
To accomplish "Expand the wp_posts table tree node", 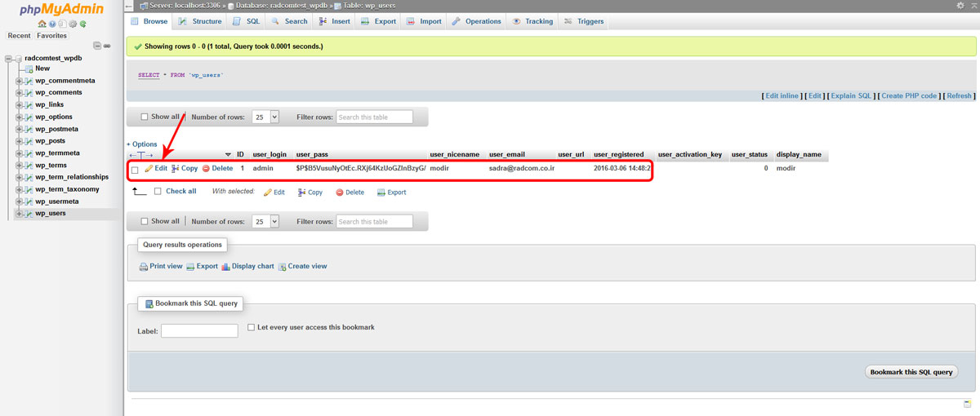I will coord(19,141).
